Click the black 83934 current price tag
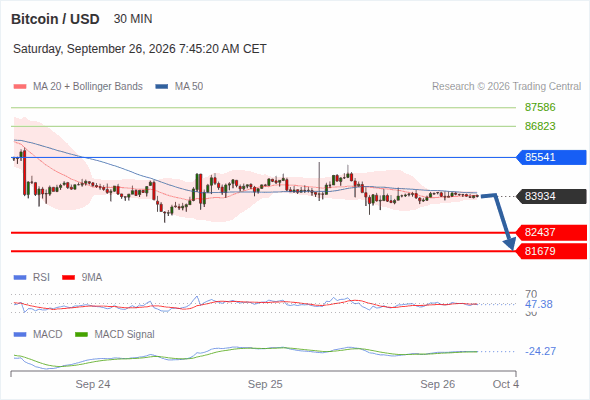 pyautogui.click(x=551, y=196)
